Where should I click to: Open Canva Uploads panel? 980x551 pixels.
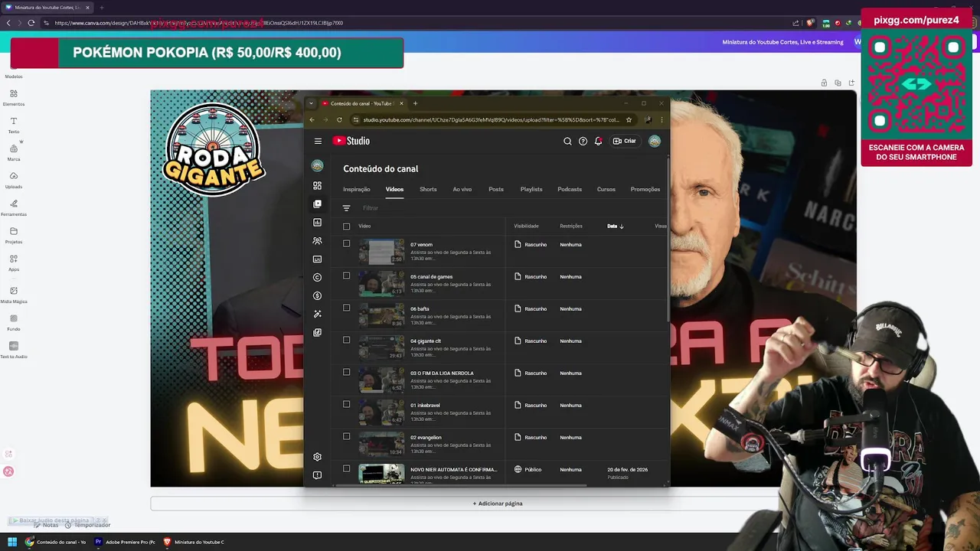(x=14, y=180)
